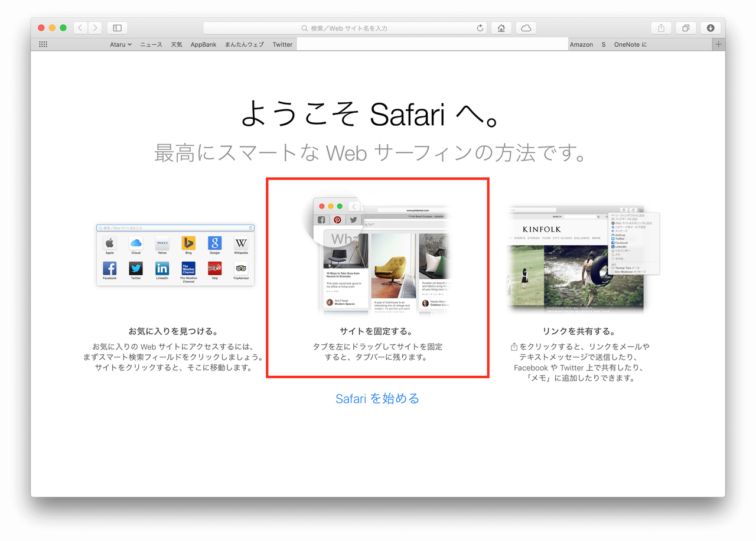Go forward with the forward arrow button

pos(94,28)
